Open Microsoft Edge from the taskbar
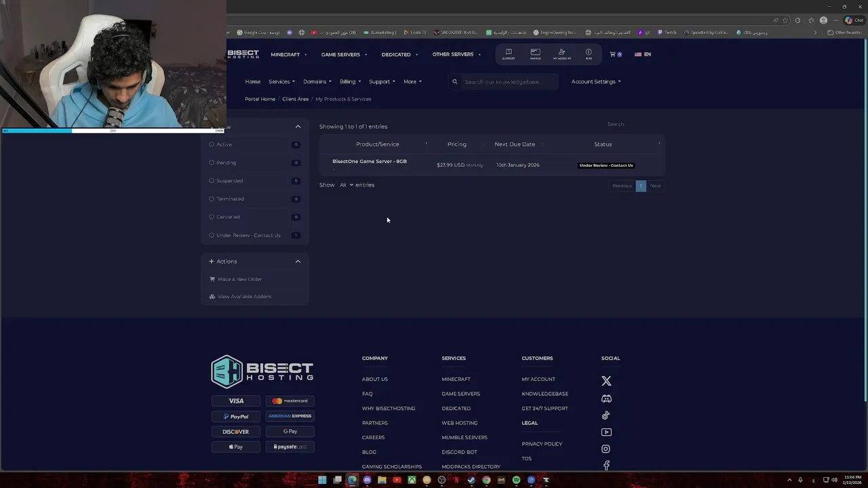Image resolution: width=868 pixels, height=488 pixels. click(x=352, y=480)
